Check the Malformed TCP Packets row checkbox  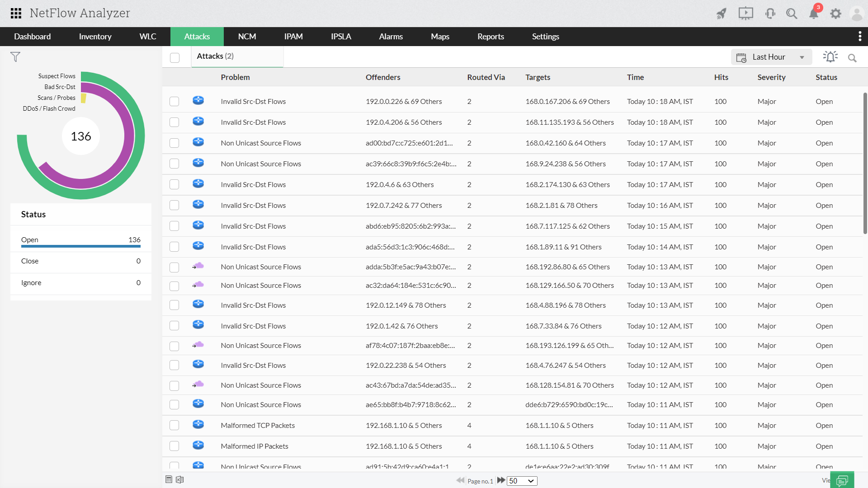174,425
